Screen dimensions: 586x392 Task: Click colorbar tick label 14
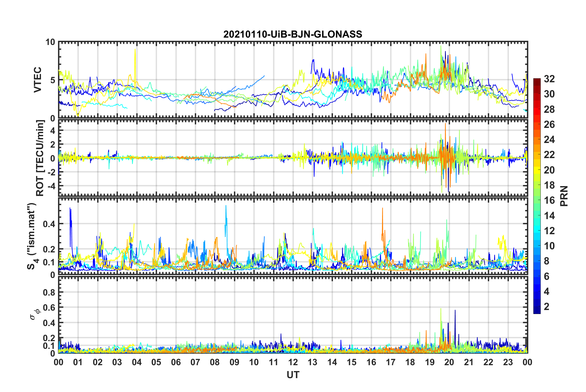click(549, 216)
